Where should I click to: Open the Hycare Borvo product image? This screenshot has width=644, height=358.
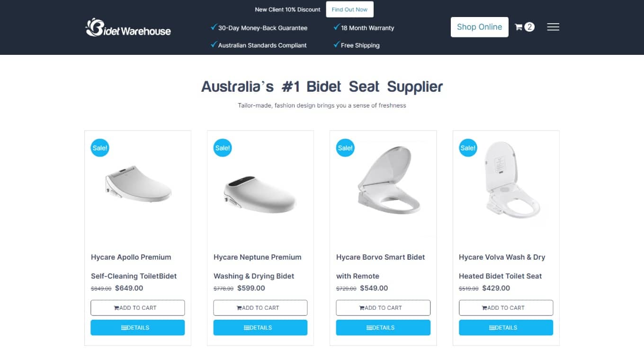point(388,182)
